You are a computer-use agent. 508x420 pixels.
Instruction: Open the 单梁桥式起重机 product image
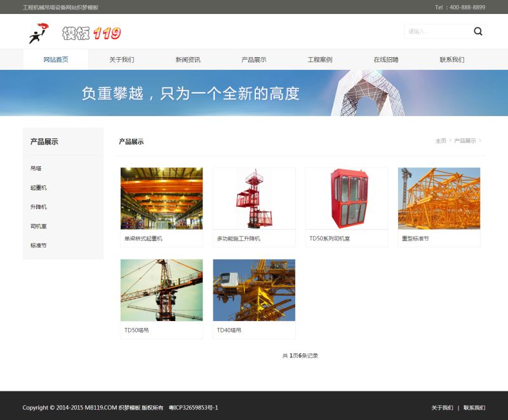[x=162, y=199]
